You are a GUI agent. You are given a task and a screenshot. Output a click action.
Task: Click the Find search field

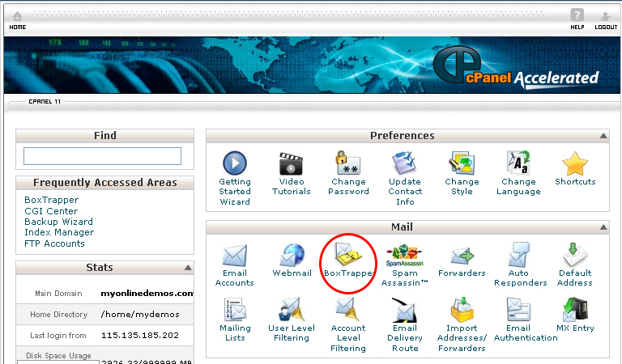(102, 156)
